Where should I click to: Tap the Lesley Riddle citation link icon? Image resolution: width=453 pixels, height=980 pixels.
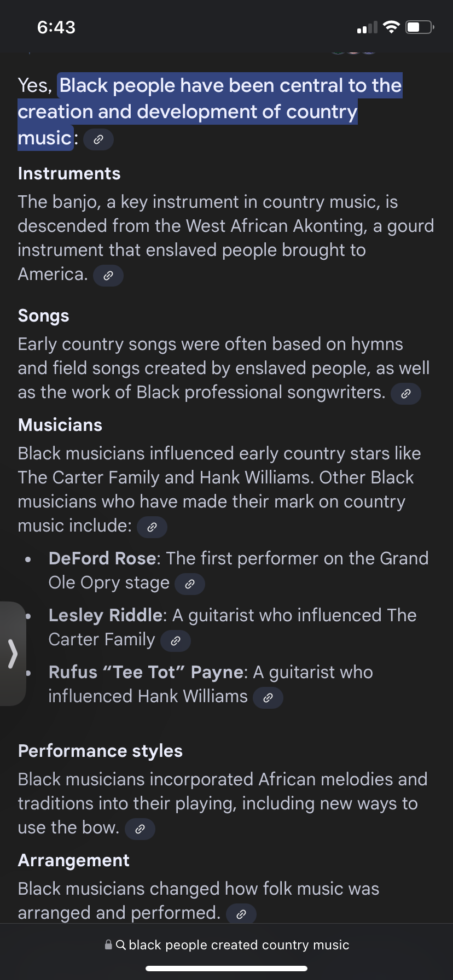(x=176, y=641)
